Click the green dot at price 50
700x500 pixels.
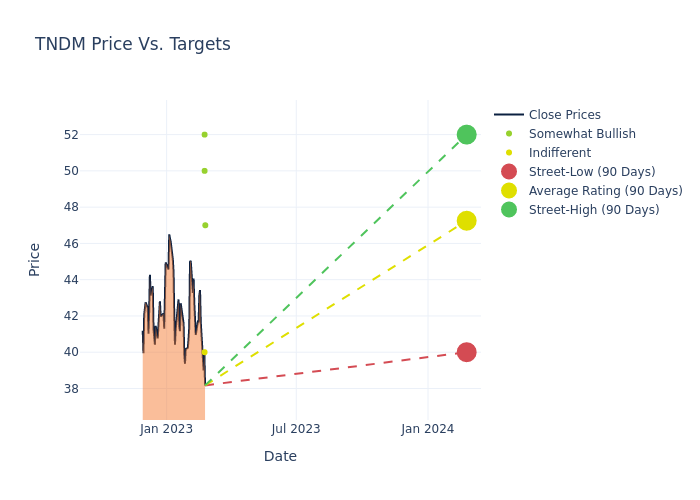[204, 171]
